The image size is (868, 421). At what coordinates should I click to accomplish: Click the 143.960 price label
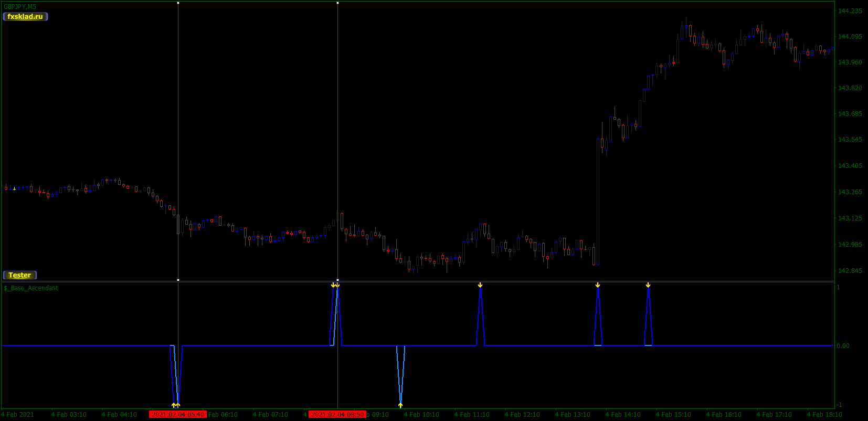point(850,62)
